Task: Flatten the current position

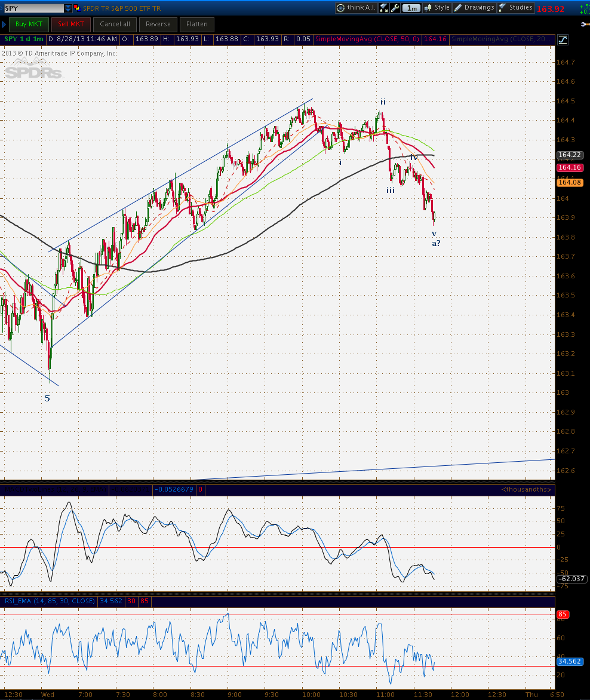Action: pos(197,24)
